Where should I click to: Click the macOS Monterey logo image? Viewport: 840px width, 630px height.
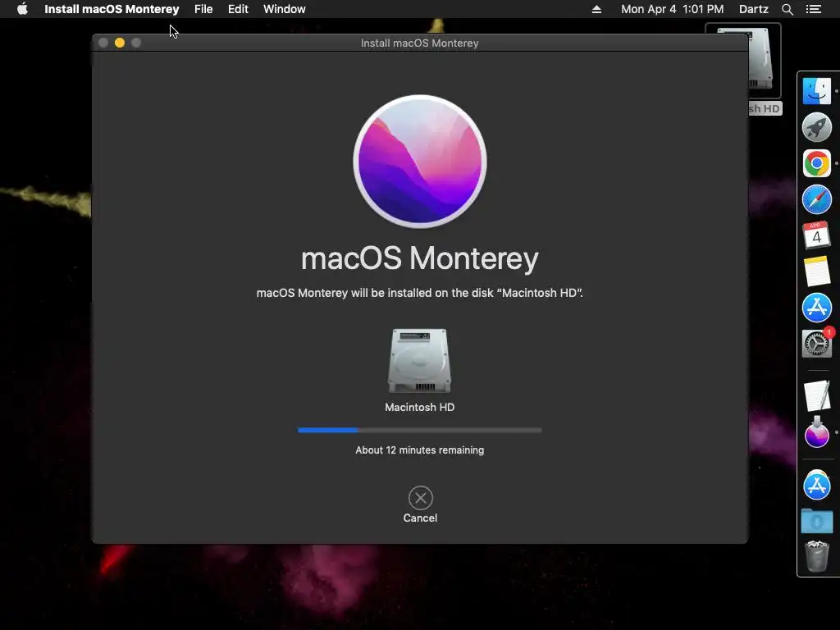pyautogui.click(x=420, y=162)
